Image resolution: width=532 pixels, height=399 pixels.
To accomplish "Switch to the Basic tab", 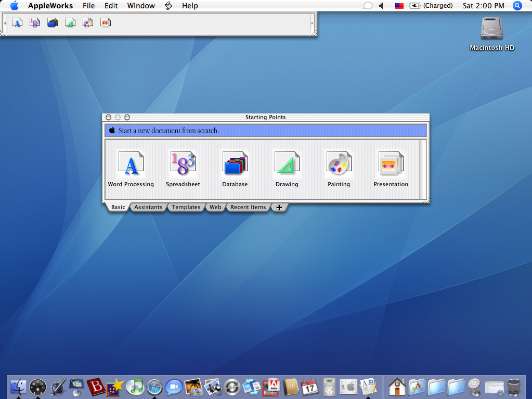I will point(118,207).
